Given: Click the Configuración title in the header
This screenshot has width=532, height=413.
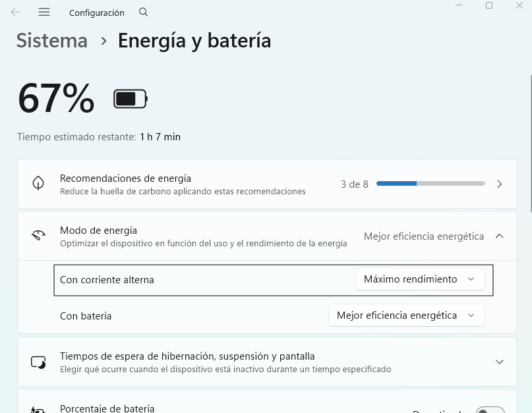Looking at the screenshot, I should click(97, 12).
